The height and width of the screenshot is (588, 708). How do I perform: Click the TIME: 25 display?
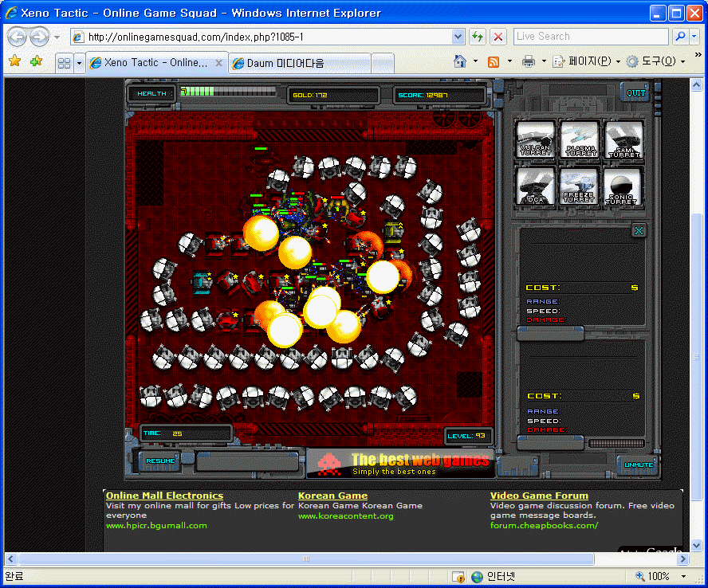186,433
